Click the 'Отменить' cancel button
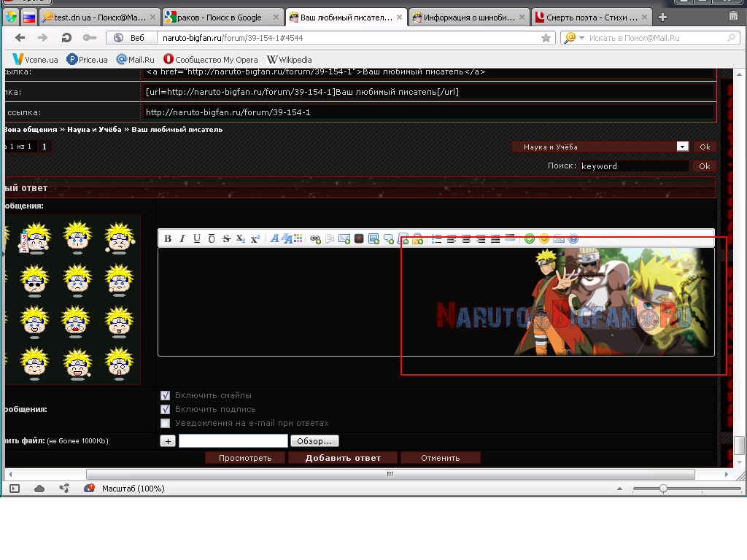747x560 pixels. [440, 458]
